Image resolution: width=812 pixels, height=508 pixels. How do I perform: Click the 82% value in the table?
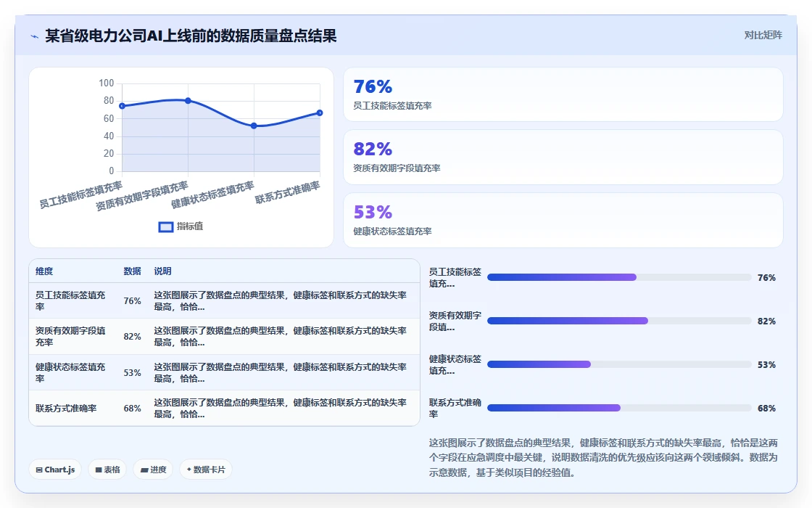[132, 337]
